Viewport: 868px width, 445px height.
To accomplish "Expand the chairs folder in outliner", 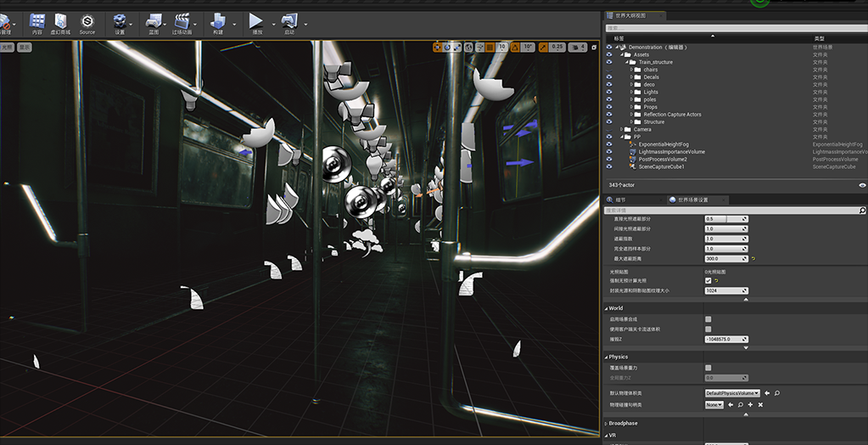I will [x=632, y=70].
